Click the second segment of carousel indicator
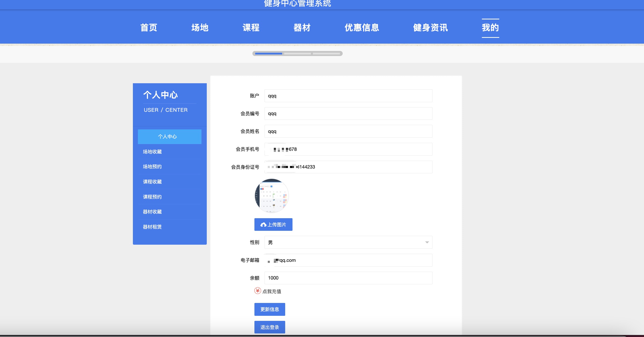 pos(298,53)
